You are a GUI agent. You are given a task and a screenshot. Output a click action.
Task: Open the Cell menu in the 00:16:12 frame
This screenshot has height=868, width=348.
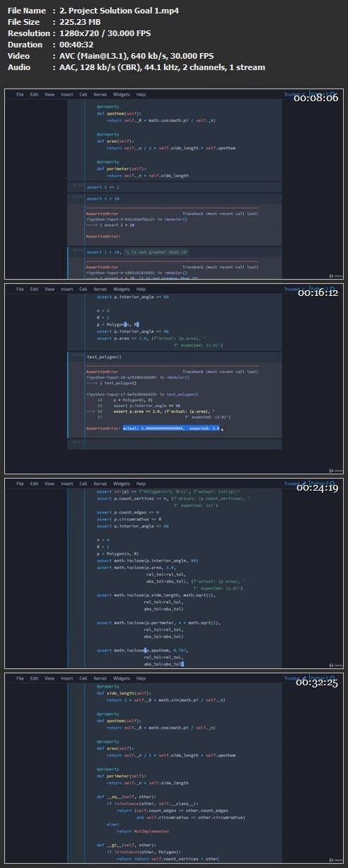(83, 289)
